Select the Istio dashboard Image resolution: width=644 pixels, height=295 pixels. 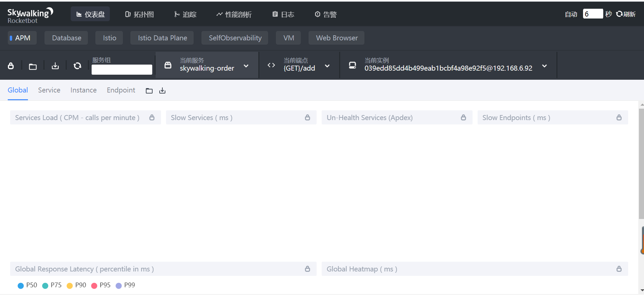click(x=109, y=38)
